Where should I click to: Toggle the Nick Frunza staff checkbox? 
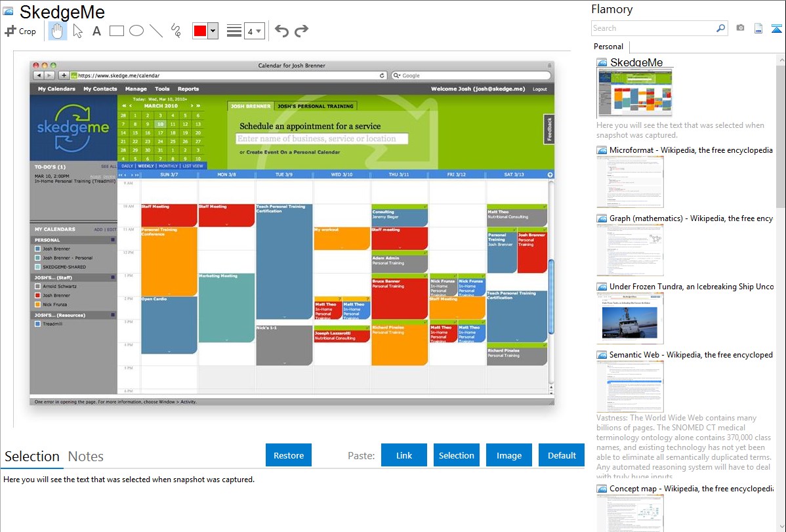[x=37, y=304]
